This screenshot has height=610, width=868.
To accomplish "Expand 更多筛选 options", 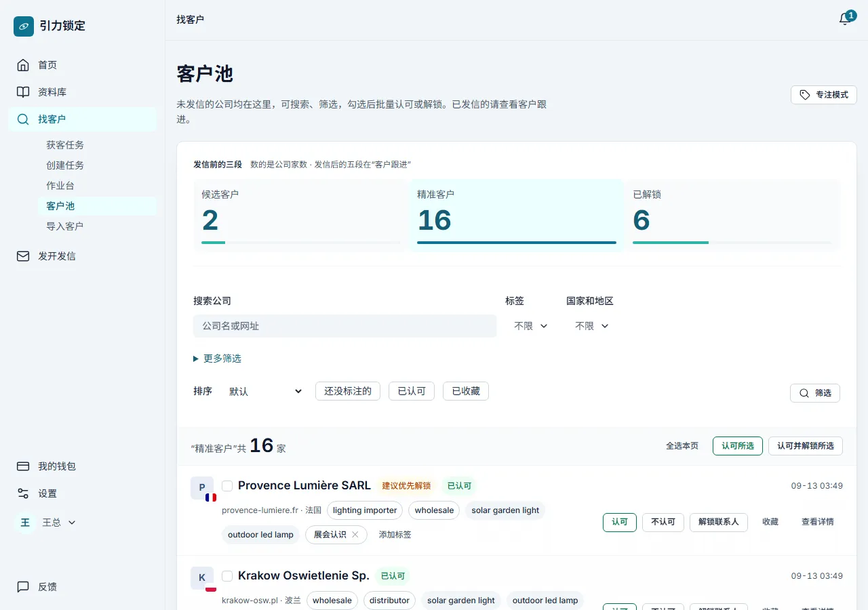I will point(217,359).
